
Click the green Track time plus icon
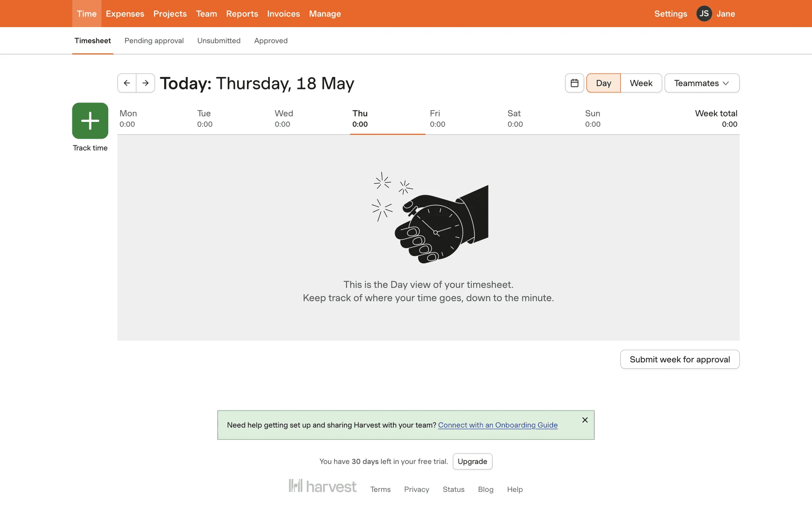coord(90,121)
